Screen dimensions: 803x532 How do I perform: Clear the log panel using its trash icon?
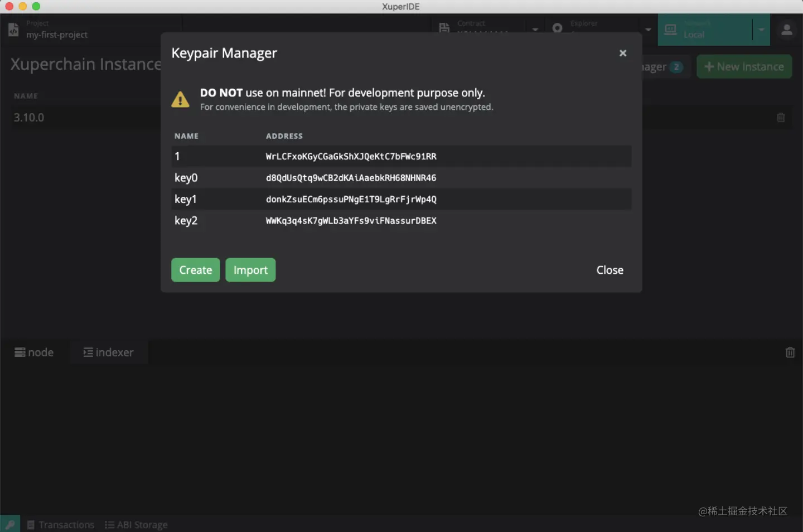790,352
